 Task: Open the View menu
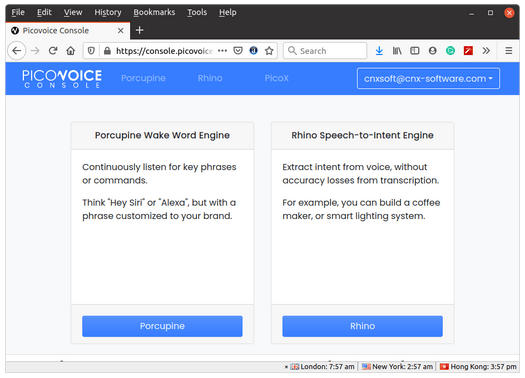(73, 12)
